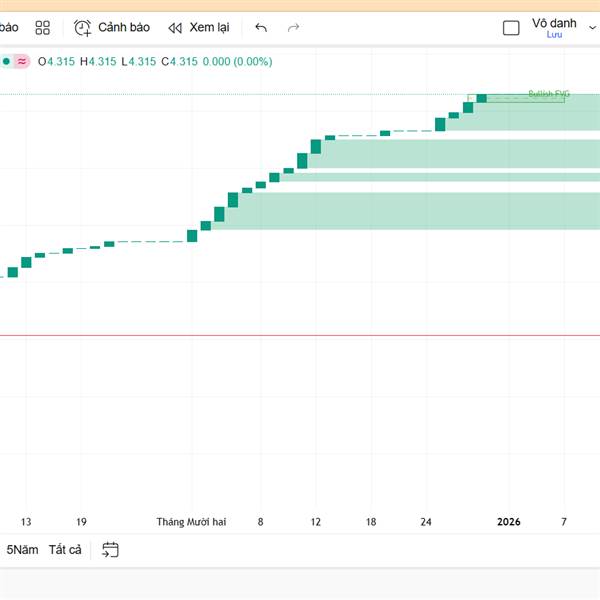Click the Lưu save link
This screenshot has width=600, height=600.
point(553,36)
